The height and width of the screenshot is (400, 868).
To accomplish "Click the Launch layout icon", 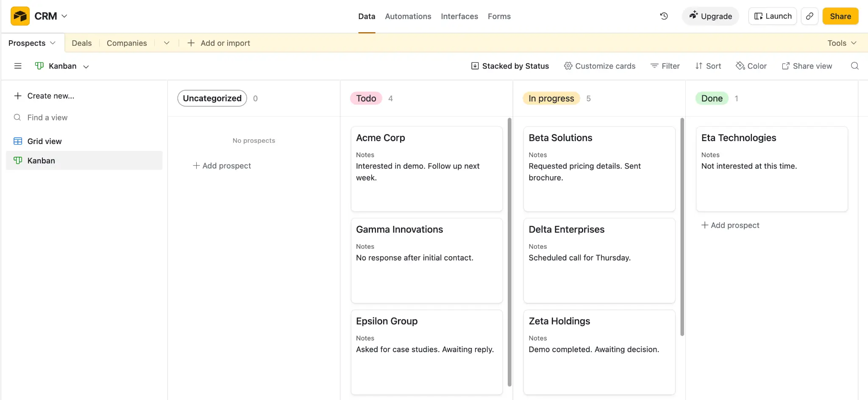I will click(759, 16).
